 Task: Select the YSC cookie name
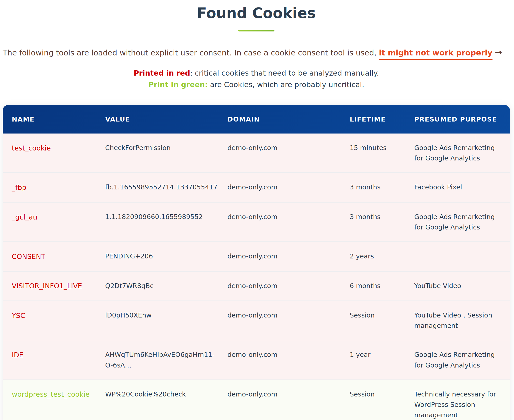coord(18,315)
